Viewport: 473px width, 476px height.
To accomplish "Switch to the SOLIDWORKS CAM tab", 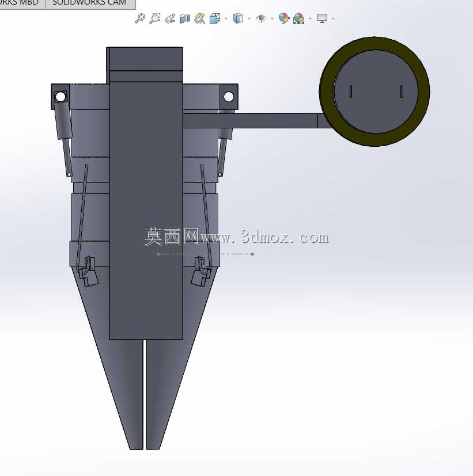I will [x=90, y=3].
